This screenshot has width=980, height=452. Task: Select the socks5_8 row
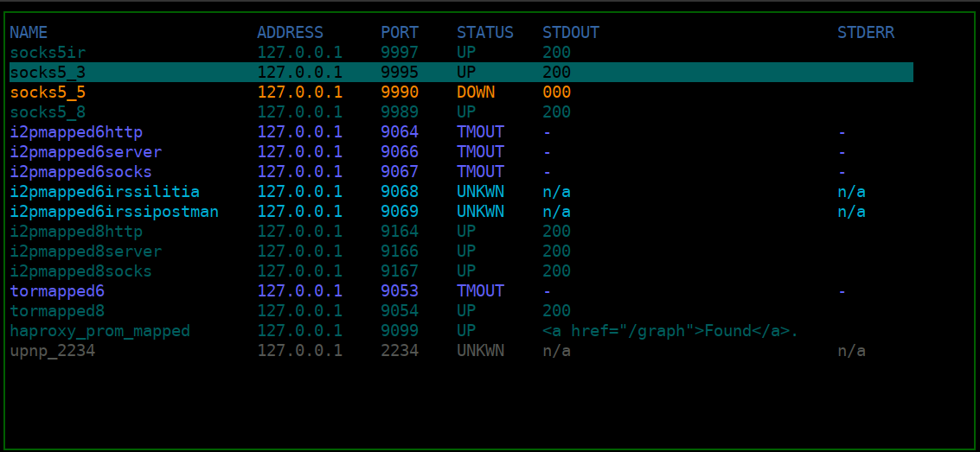coord(48,112)
